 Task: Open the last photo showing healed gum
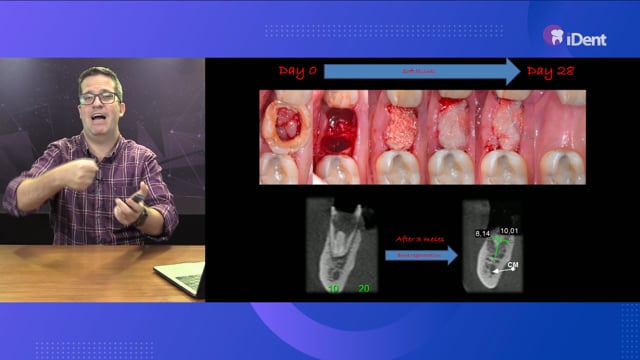[x=557, y=137]
